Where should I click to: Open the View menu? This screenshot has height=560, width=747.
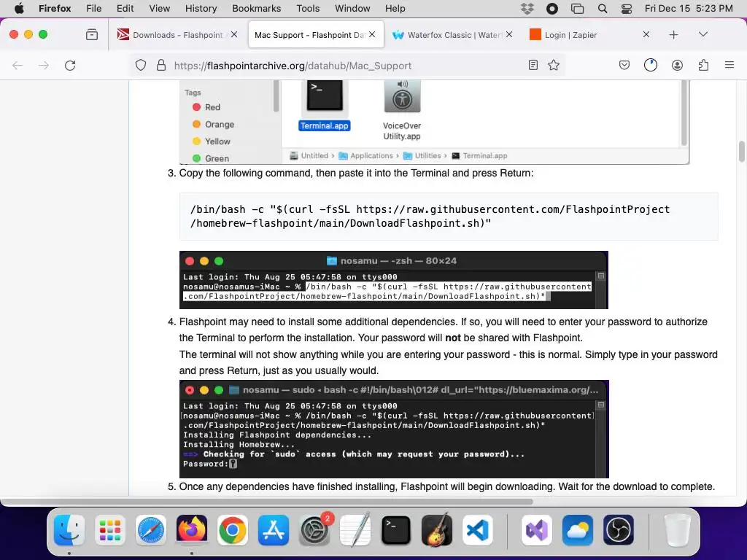pyautogui.click(x=159, y=9)
